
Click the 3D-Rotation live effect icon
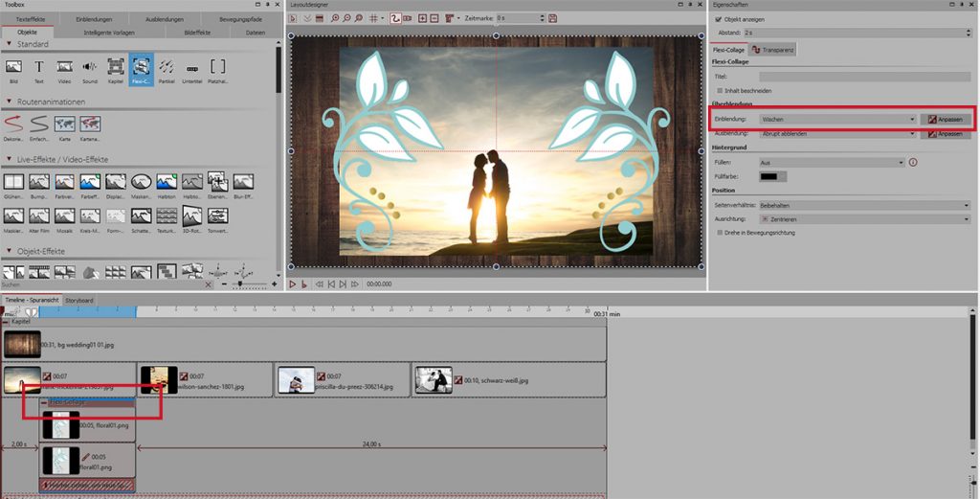pos(191,215)
